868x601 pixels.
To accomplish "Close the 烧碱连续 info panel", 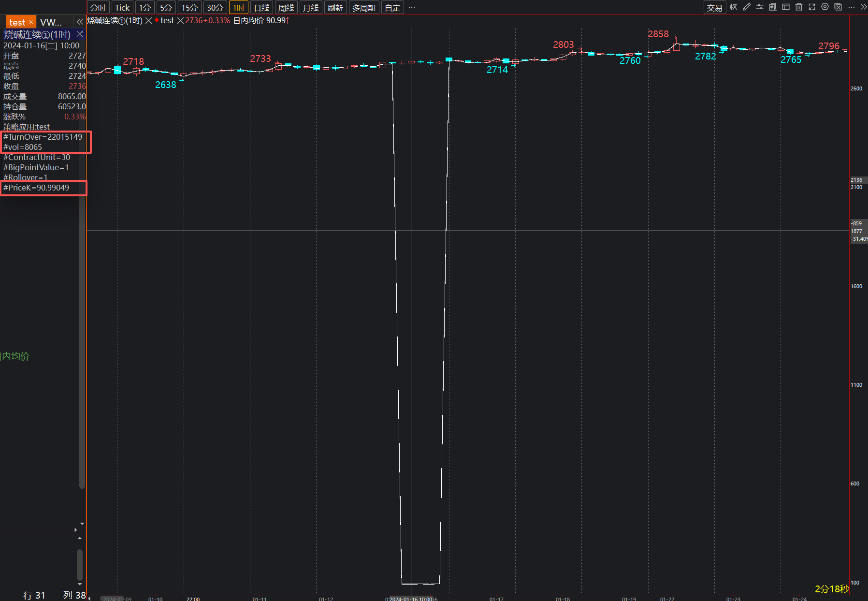I will click(x=80, y=34).
